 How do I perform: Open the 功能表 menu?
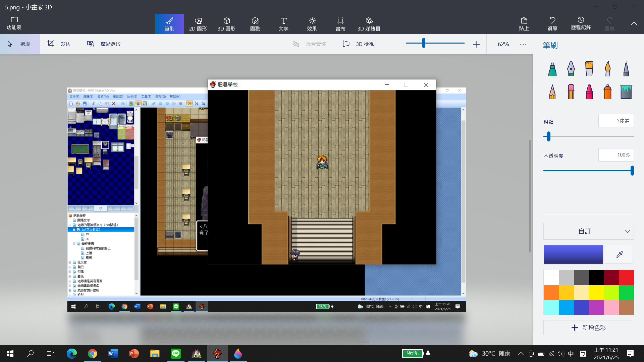click(x=14, y=23)
